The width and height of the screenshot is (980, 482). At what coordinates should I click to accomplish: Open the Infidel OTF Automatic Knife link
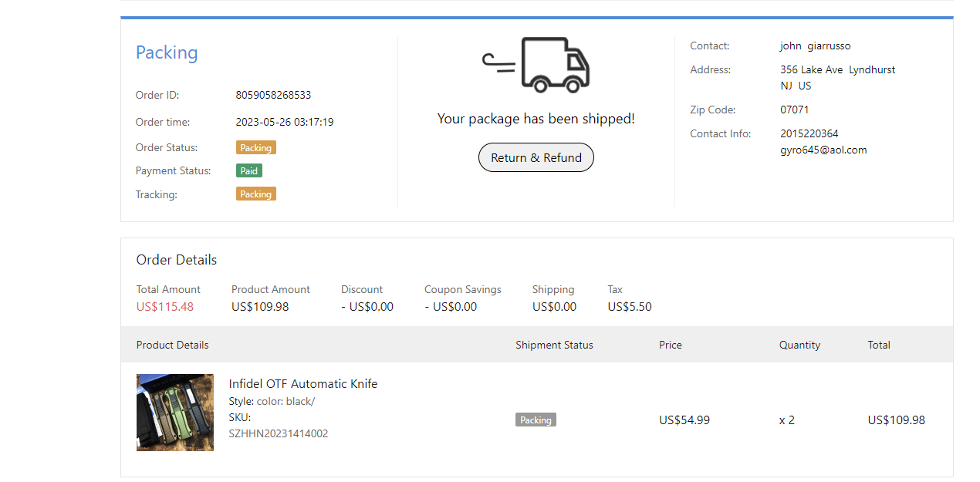pyautogui.click(x=303, y=383)
